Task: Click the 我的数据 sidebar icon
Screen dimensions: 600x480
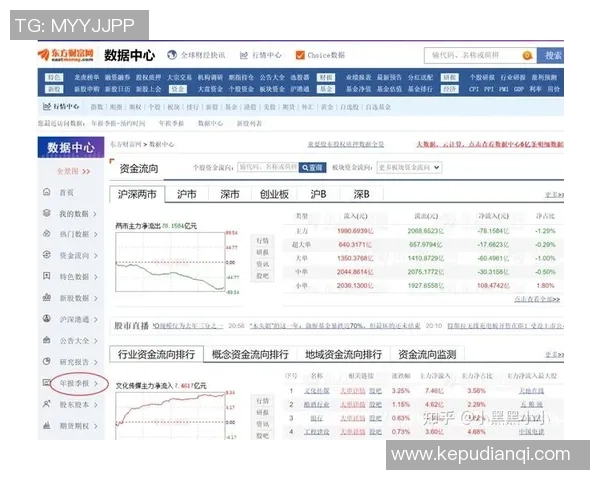Action: [x=47, y=213]
